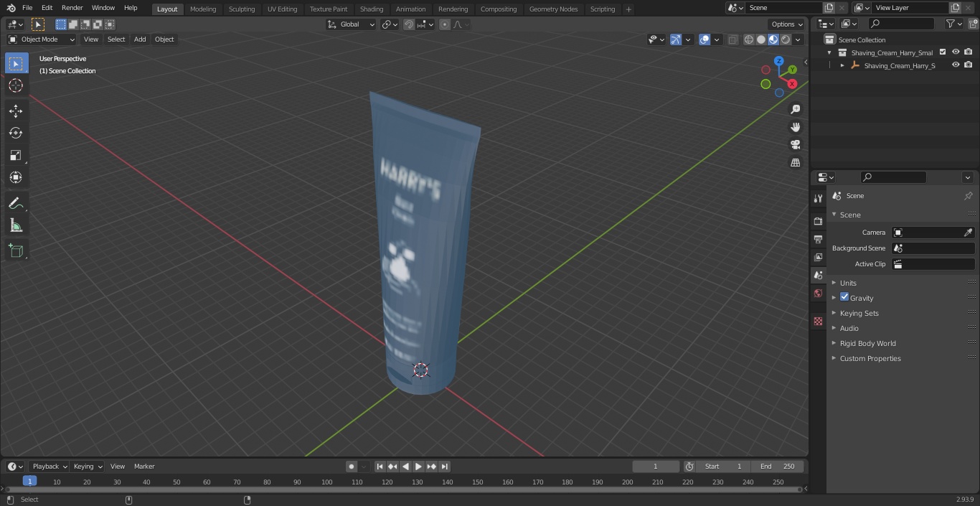Image resolution: width=980 pixels, height=506 pixels.
Task: Activate the Move tool
Action: pyautogui.click(x=16, y=111)
